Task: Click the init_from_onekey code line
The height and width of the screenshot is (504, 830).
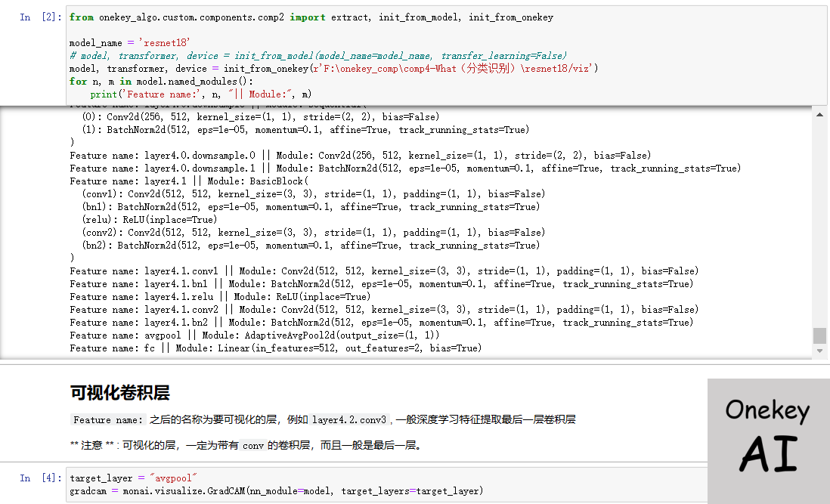Action: [x=333, y=69]
